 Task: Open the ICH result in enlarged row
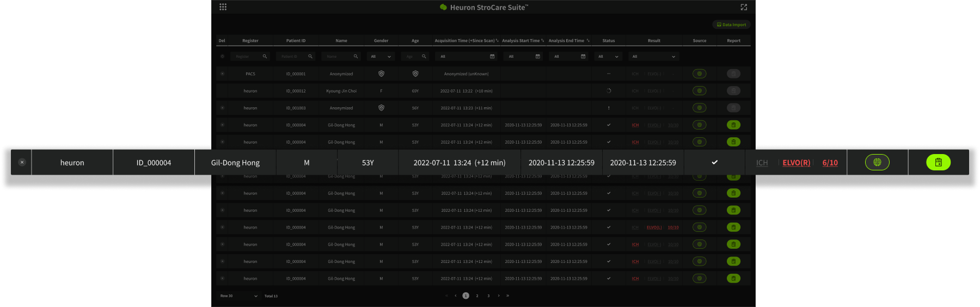coord(762,163)
